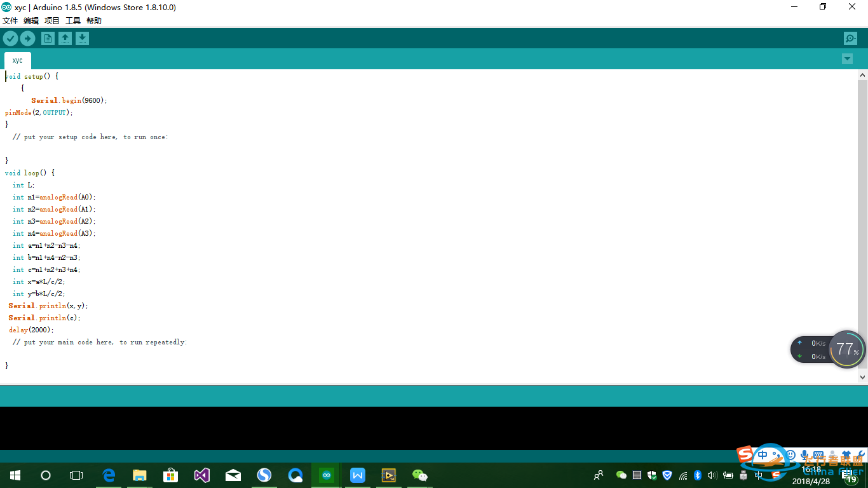Open Sogou browser from the taskbar
This screenshot has height=488, width=868.
coord(264,475)
